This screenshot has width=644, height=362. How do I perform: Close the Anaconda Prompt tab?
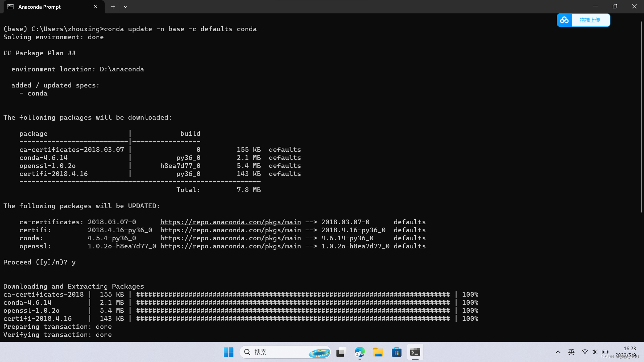click(96, 7)
